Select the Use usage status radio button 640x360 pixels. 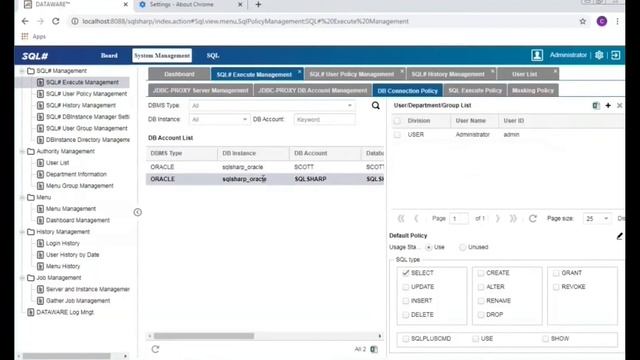click(429, 247)
